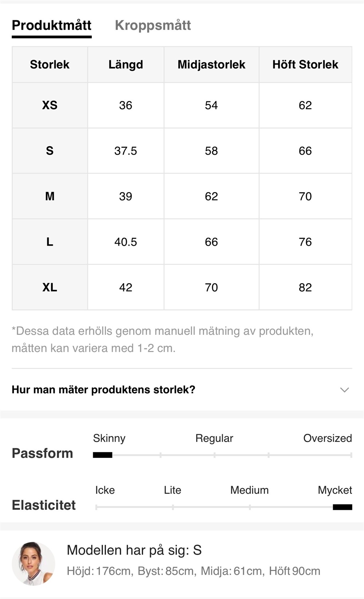This screenshot has height=599, width=364.
Task: Open 'Hur man mäter produktens storlek?'
Action: point(104,390)
